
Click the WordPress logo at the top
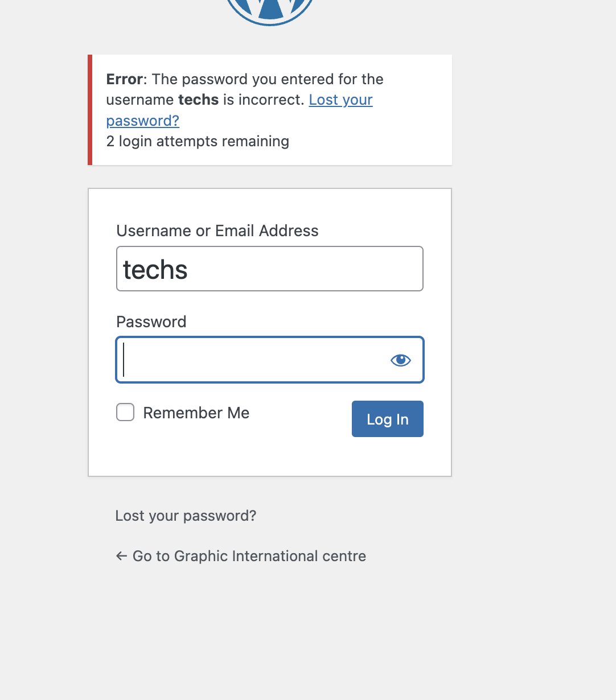[270, 10]
